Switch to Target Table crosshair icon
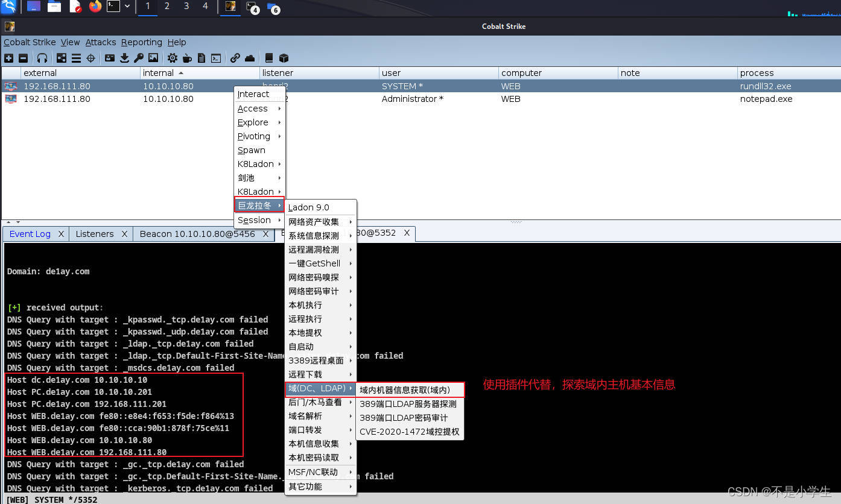 [x=91, y=58]
